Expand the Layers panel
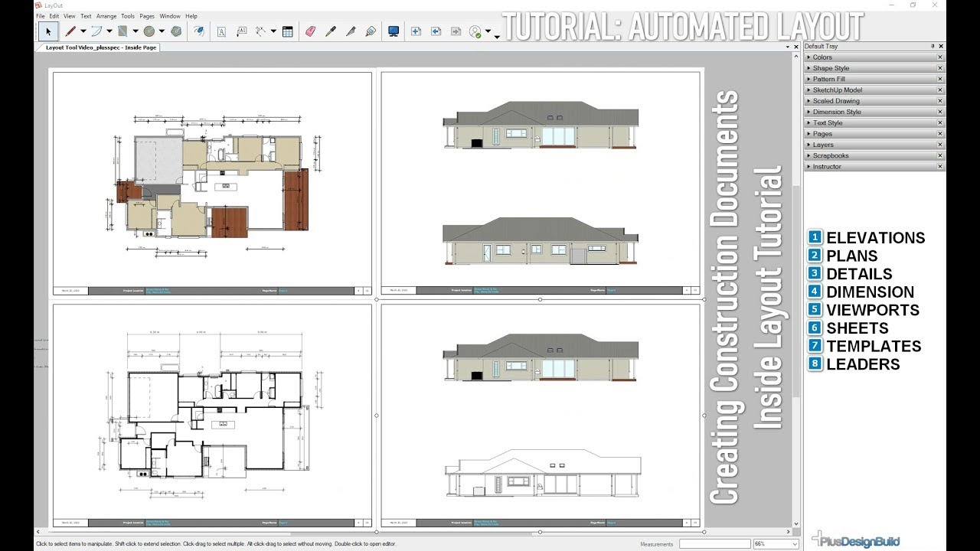Viewport: 980px width, 551px height. (875, 145)
